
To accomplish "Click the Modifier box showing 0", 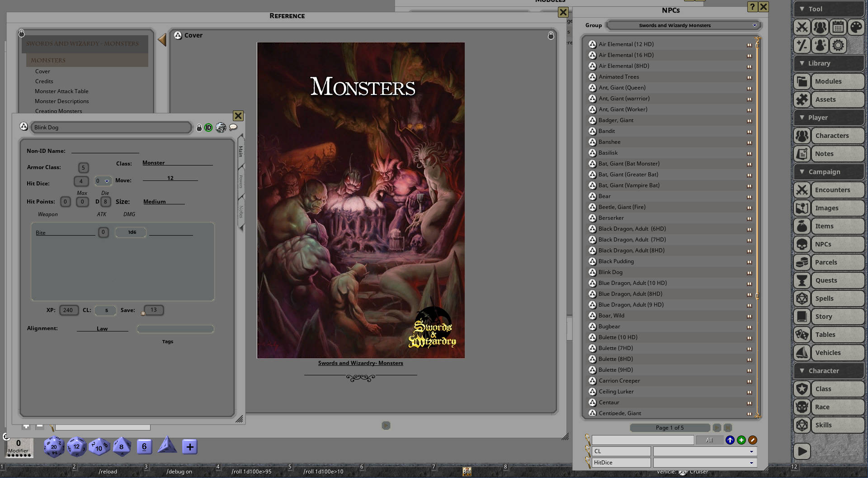I will pyautogui.click(x=19, y=447).
